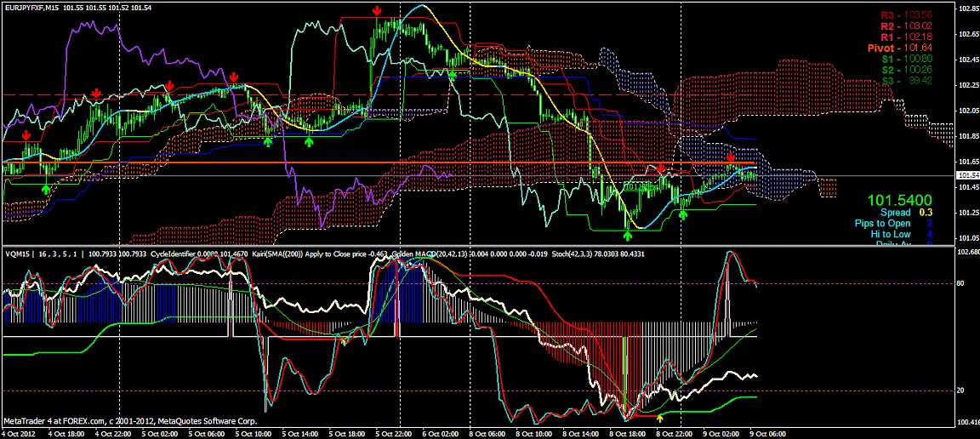The width and height of the screenshot is (980, 439).
Task: Click the Pivot - 101.64 label
Action: 901,48
